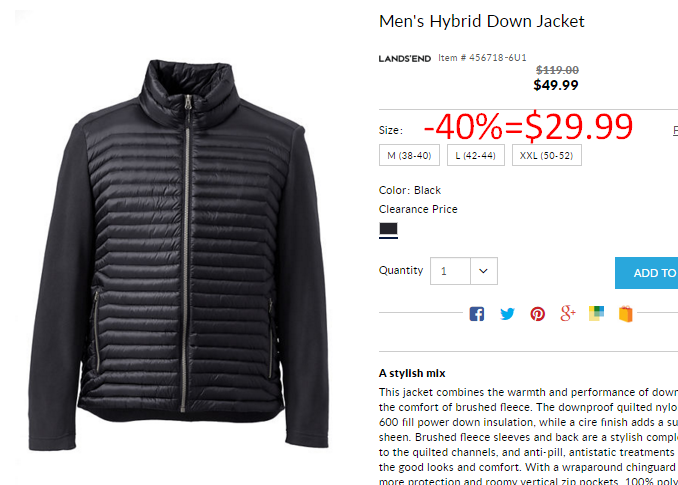Click the blue Add To button
The image size is (678, 485).
[x=646, y=273]
